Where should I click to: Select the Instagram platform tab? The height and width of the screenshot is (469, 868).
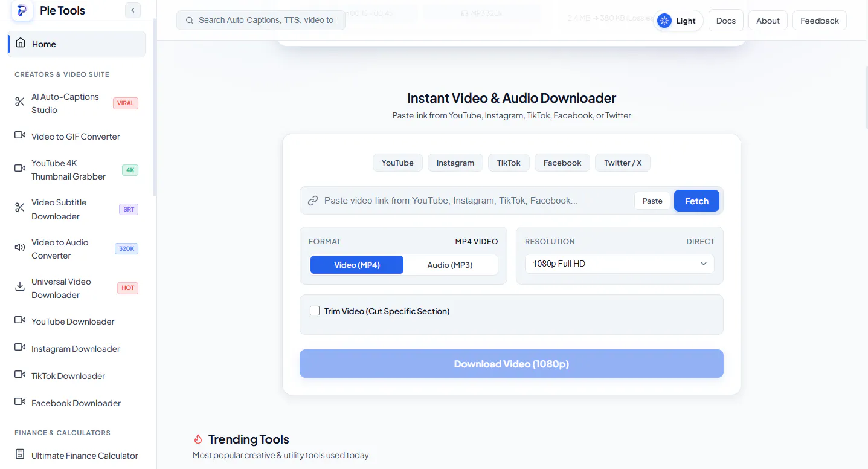[x=455, y=163]
